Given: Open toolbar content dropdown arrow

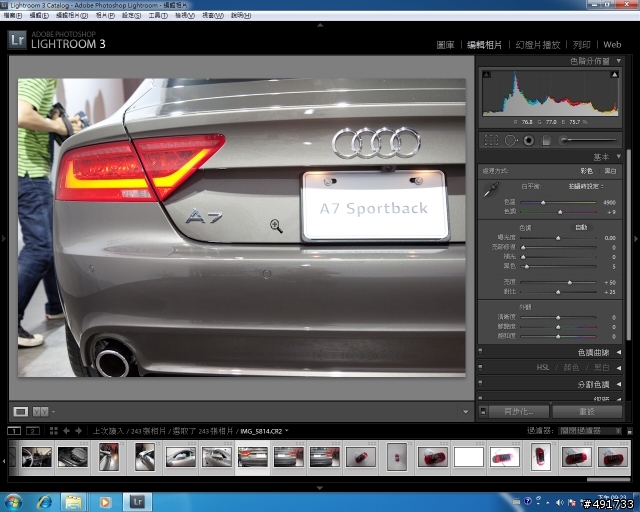Looking at the screenshot, I should (x=465, y=412).
